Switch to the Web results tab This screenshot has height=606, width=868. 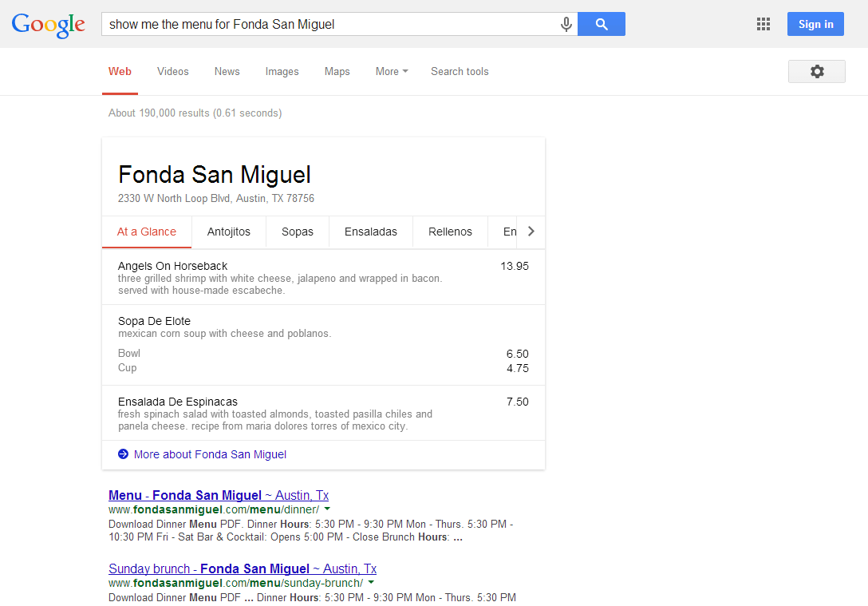(x=120, y=71)
